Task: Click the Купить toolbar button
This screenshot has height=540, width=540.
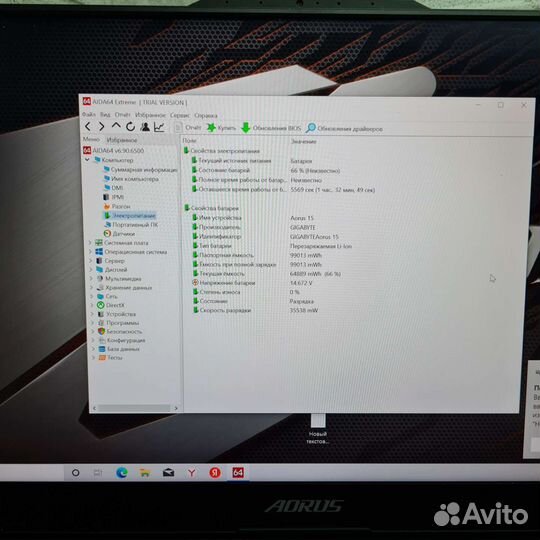Action: pos(221,128)
